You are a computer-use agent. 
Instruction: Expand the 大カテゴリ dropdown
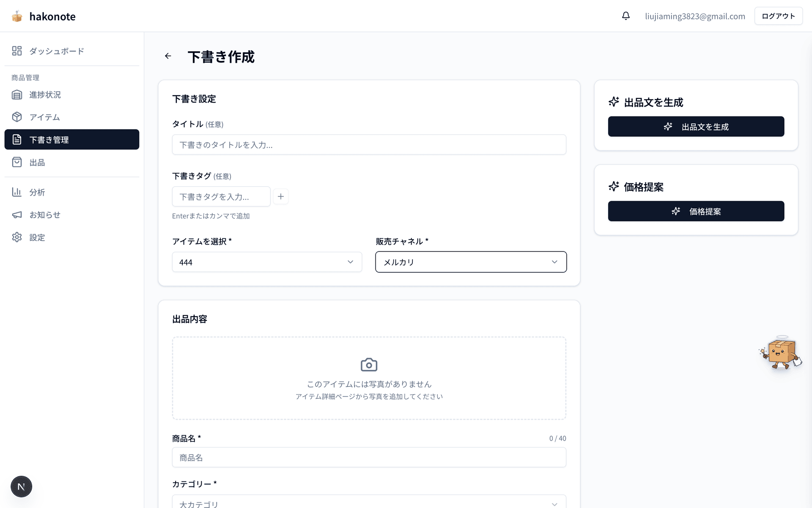tap(368, 504)
